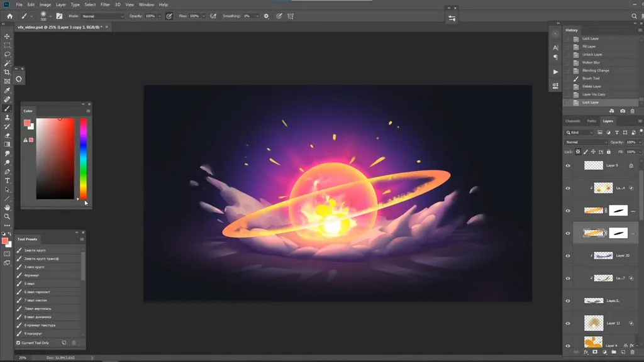Viewport: 644px width, 362px height.
Task: Open the Filter menu
Action: point(105,4)
